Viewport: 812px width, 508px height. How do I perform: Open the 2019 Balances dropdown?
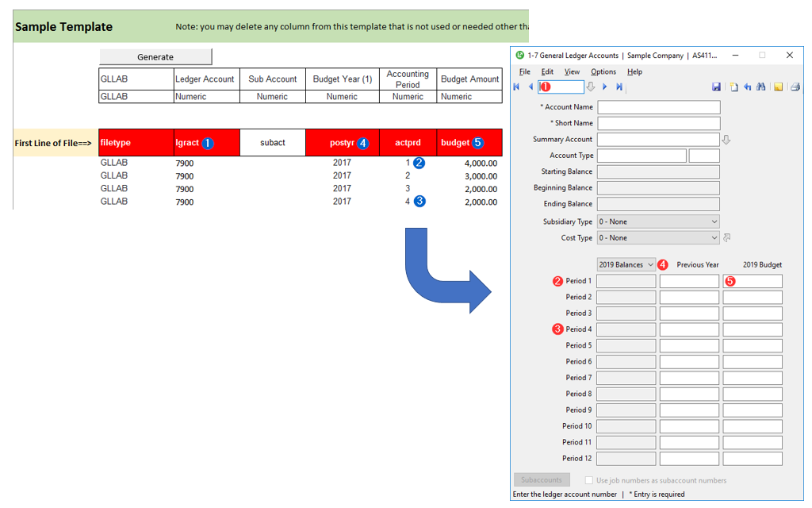(626, 264)
